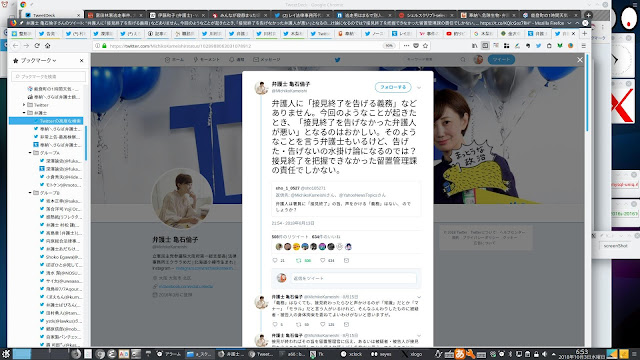Open first reply tweet's options chevron
The width and height of the screenshot is (640, 360).
tap(419, 297)
